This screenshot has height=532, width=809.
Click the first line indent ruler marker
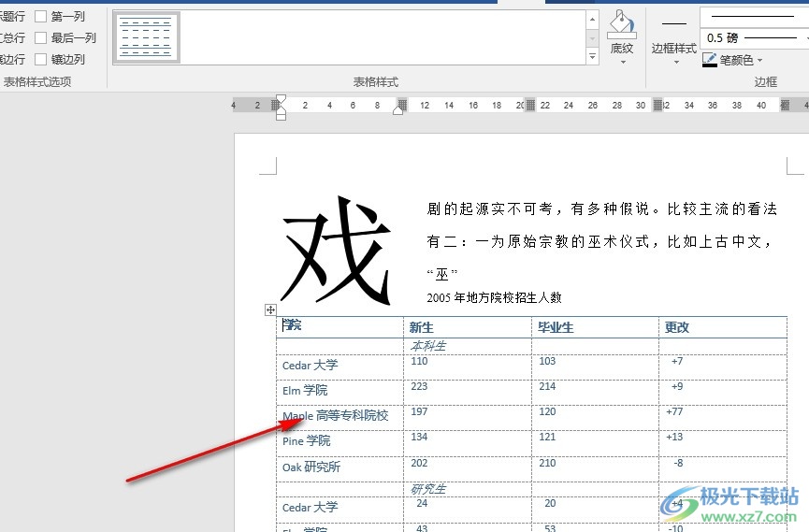pos(281,100)
